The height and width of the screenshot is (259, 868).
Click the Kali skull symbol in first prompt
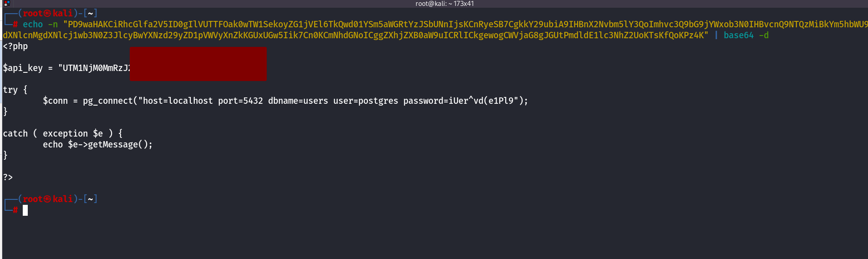pyautogui.click(x=47, y=14)
